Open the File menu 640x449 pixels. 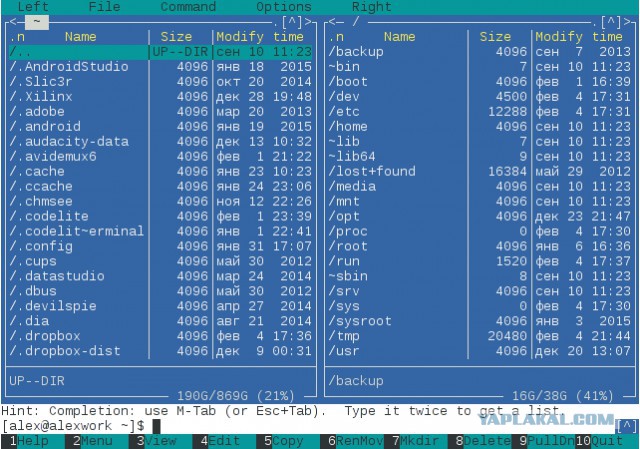pyautogui.click(x=104, y=7)
